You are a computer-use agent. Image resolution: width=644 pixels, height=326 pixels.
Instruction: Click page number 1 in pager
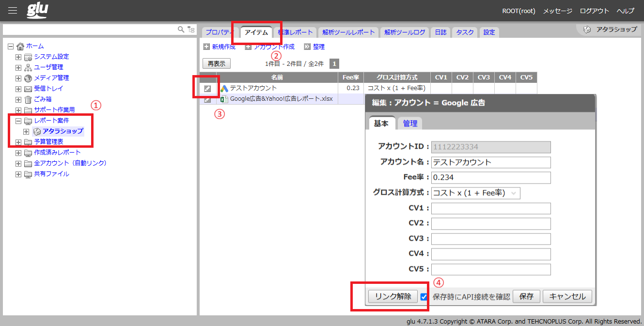[x=334, y=63]
